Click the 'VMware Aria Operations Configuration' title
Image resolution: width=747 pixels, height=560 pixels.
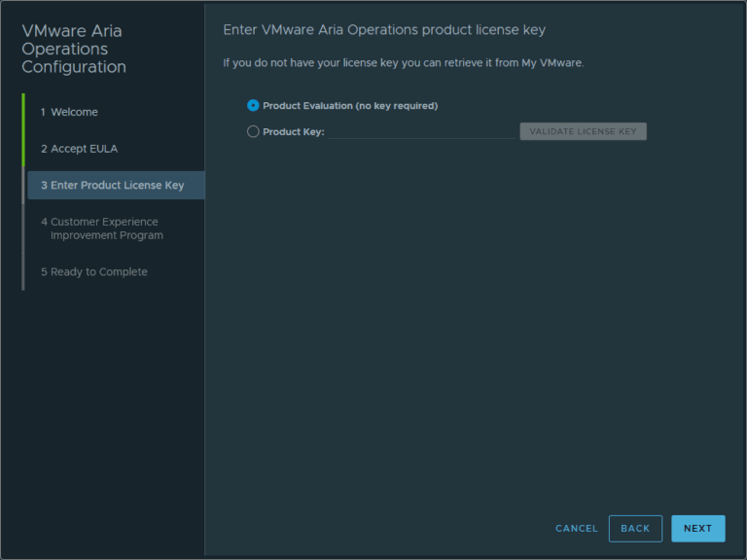click(x=74, y=49)
